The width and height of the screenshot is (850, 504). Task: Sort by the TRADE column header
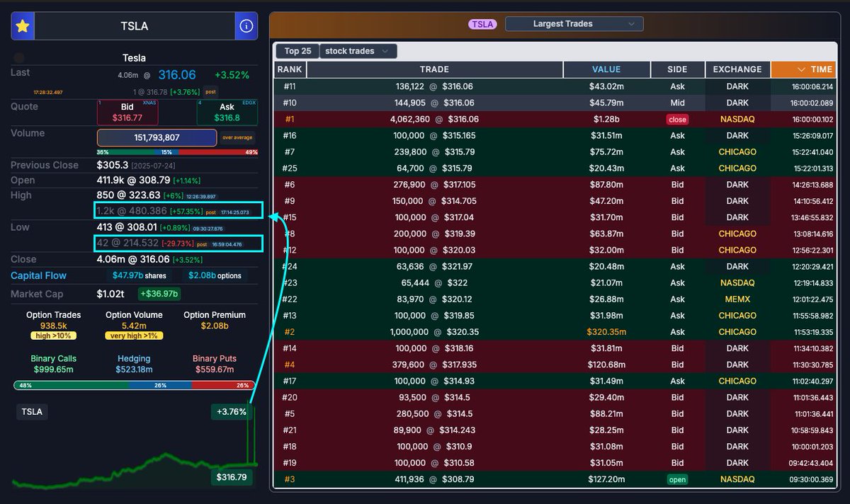[x=434, y=69]
